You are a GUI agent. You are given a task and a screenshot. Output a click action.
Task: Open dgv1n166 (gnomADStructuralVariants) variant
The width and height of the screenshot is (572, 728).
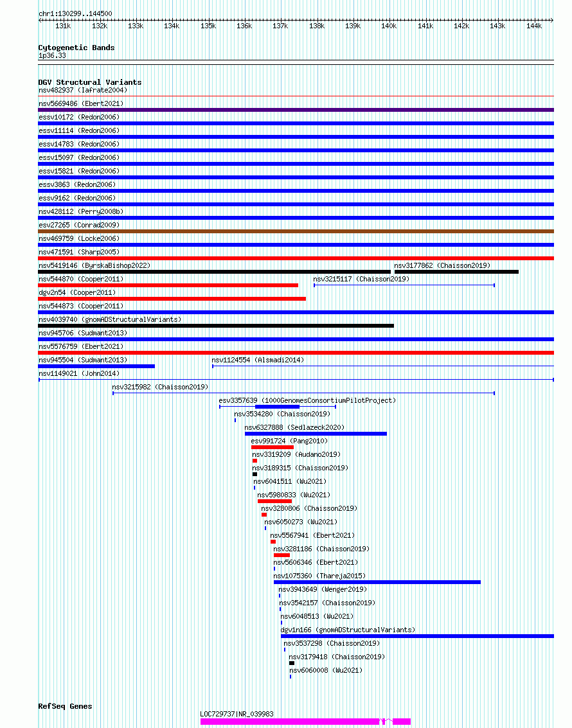coord(348,630)
